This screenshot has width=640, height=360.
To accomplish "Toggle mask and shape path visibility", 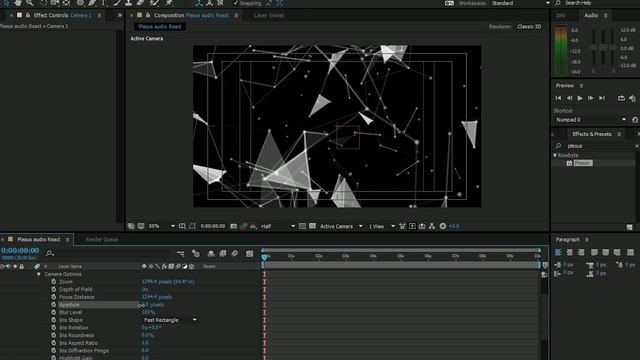I will coord(192,226).
